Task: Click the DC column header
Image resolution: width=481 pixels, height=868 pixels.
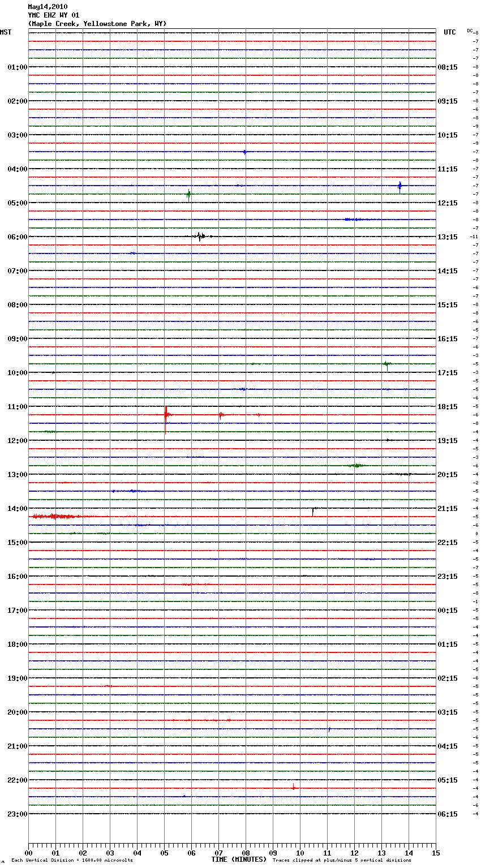Action: (470, 31)
